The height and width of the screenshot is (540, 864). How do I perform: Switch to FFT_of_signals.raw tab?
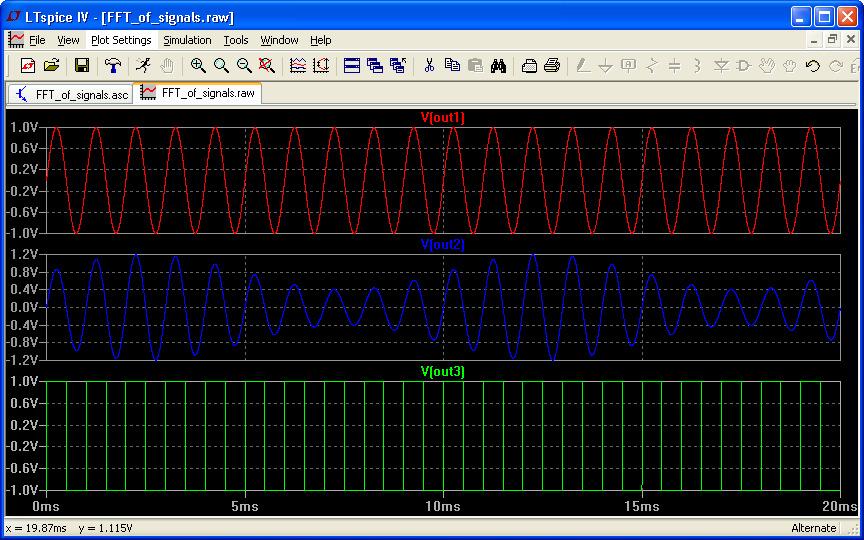tap(197, 93)
